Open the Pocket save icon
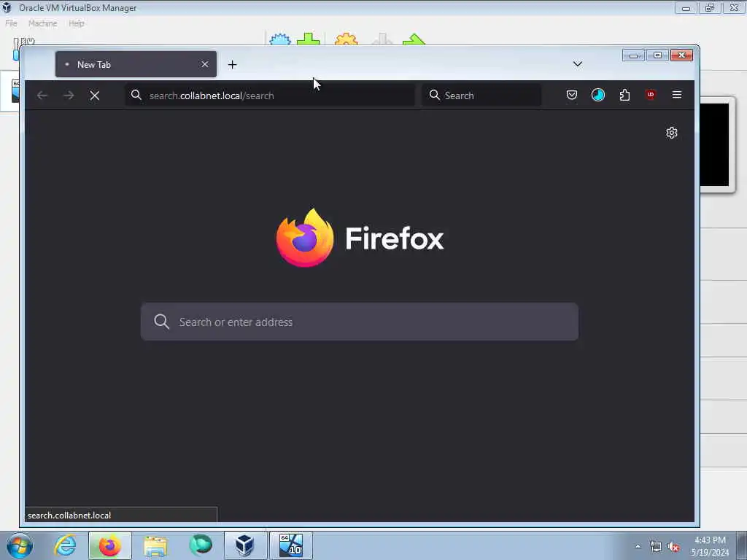Screen dimensions: 747x560 [x=572, y=95]
